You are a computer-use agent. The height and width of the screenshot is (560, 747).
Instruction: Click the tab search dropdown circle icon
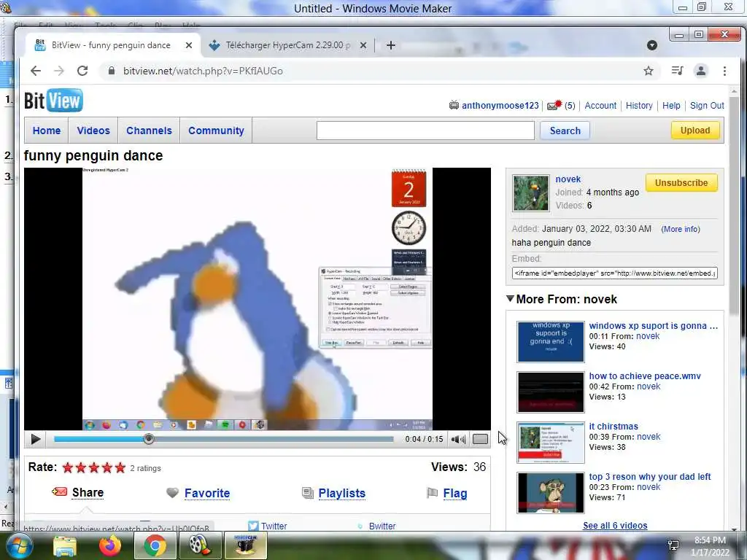pyautogui.click(x=652, y=45)
